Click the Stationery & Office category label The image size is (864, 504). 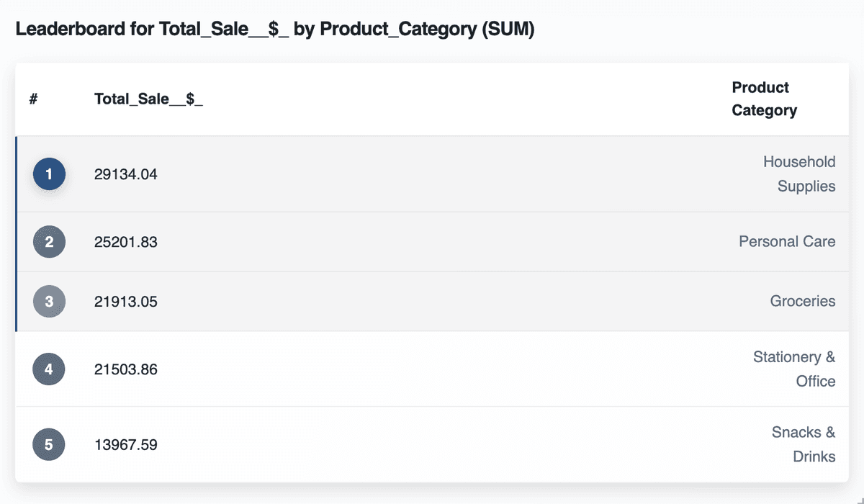point(794,369)
